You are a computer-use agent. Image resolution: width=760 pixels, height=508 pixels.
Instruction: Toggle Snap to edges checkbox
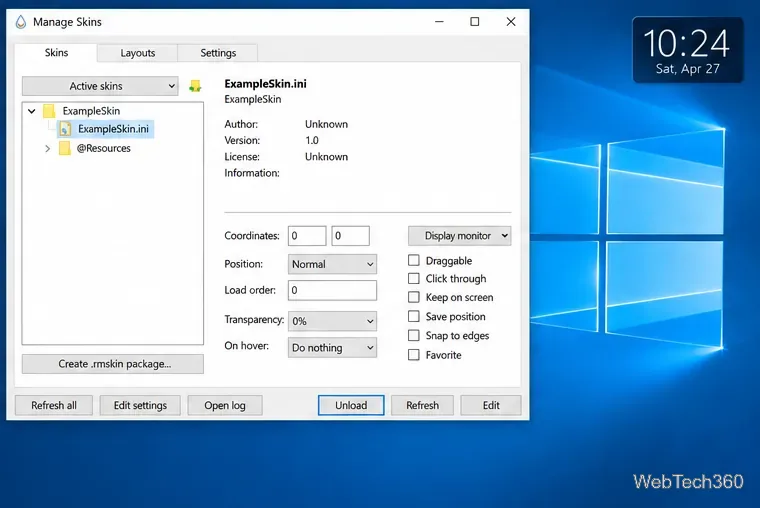point(413,335)
